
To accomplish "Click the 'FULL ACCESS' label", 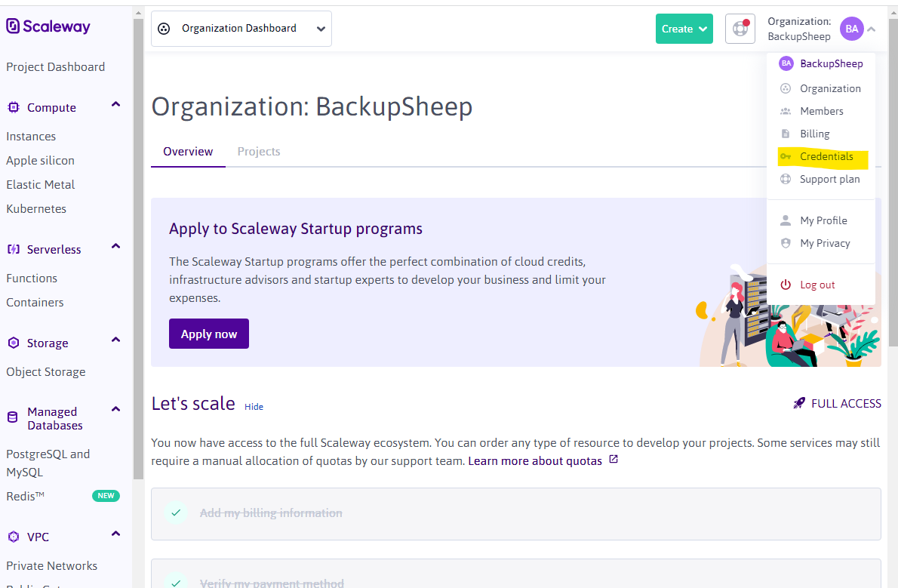I will pos(846,404).
